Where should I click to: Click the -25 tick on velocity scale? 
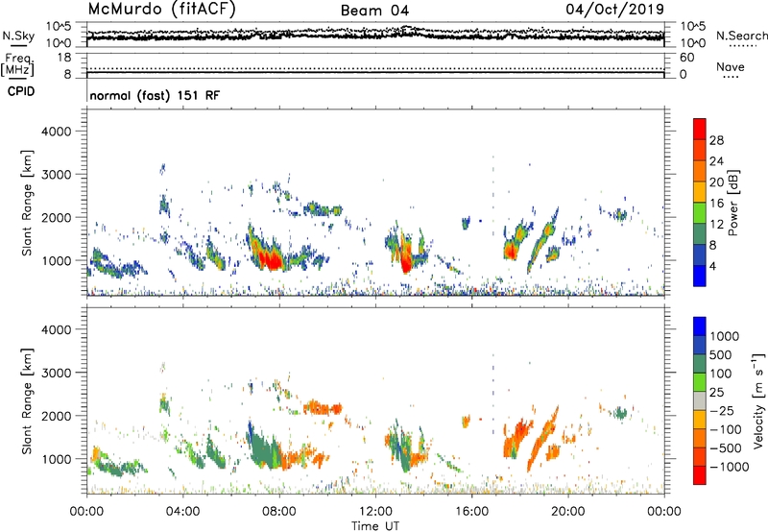pos(722,411)
